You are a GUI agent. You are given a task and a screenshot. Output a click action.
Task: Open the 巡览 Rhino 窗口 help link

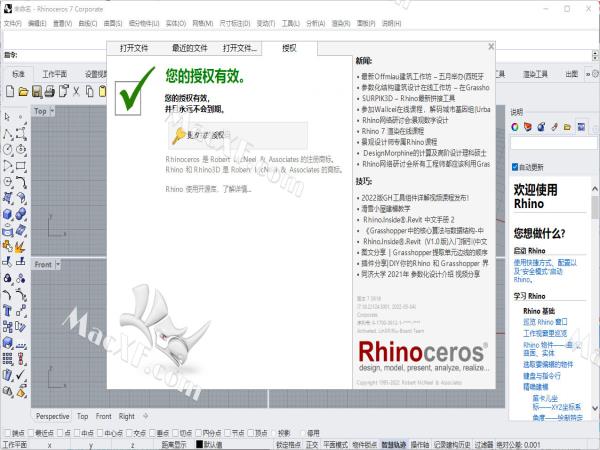point(545,322)
